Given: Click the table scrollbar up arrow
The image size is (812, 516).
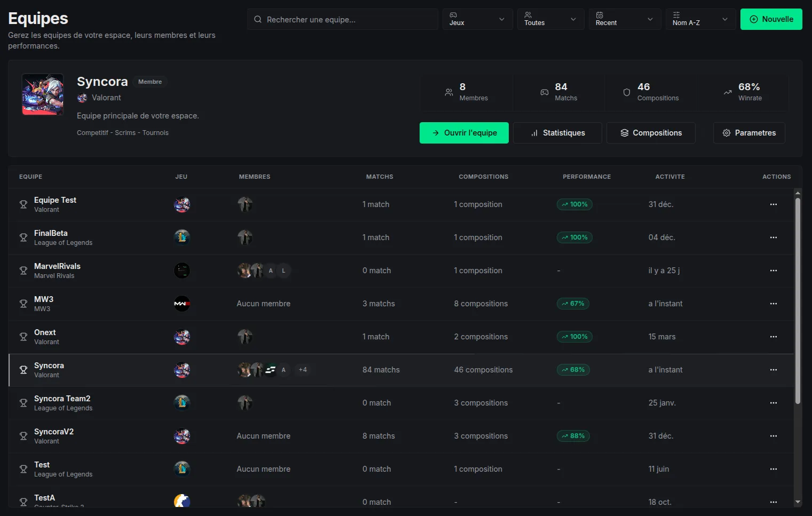Looking at the screenshot, I should [x=798, y=193].
